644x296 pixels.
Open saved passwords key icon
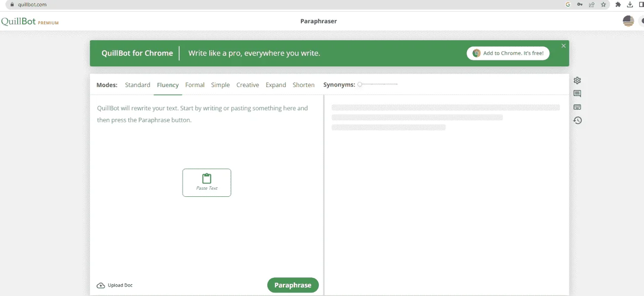[x=580, y=5]
